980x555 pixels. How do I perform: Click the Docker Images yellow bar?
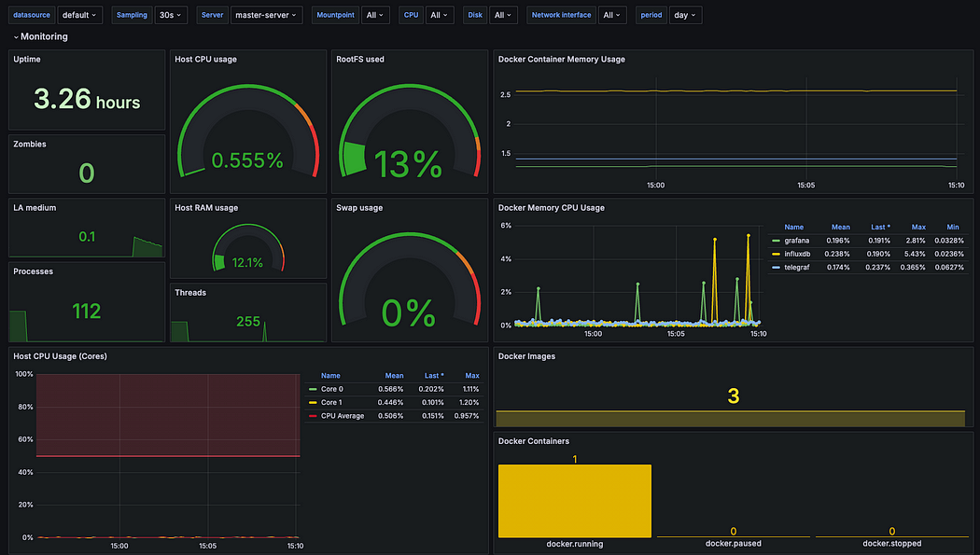coord(731,418)
